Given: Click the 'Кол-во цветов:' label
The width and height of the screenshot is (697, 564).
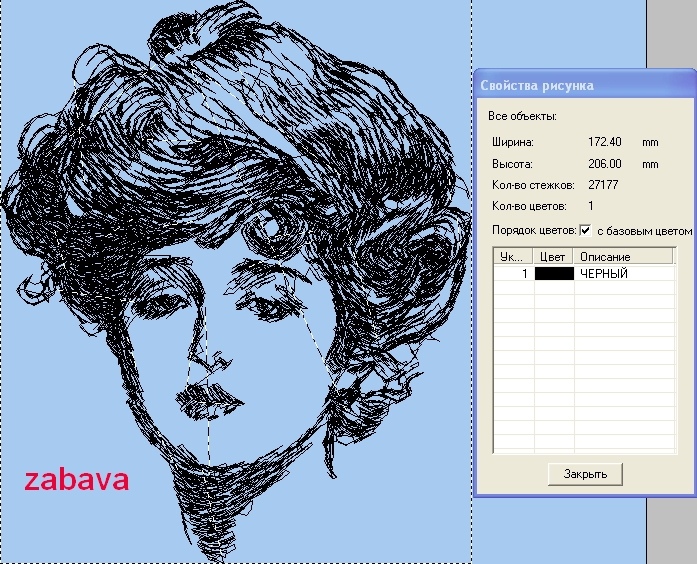Looking at the screenshot, I should click(529, 206).
